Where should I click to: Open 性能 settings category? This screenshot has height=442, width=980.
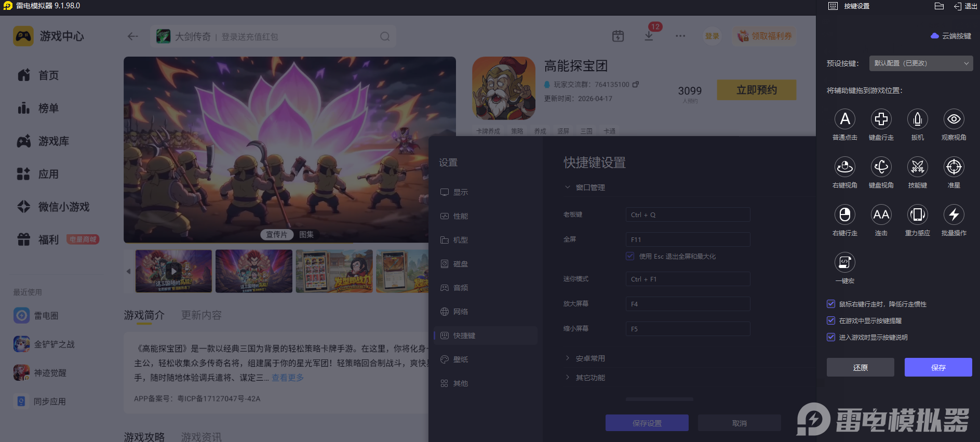point(485,216)
